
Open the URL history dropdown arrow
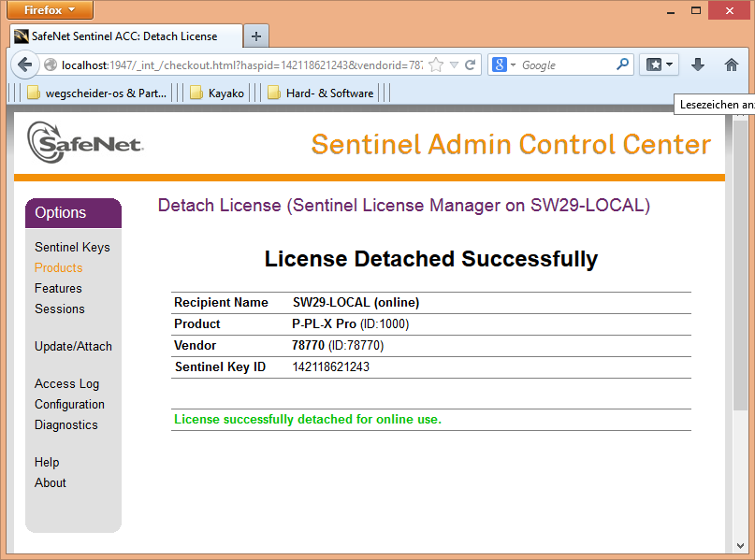[x=454, y=65]
